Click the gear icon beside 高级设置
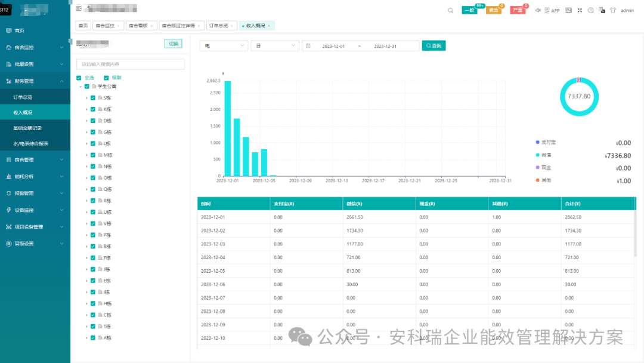This screenshot has height=363, width=644. coord(8,244)
